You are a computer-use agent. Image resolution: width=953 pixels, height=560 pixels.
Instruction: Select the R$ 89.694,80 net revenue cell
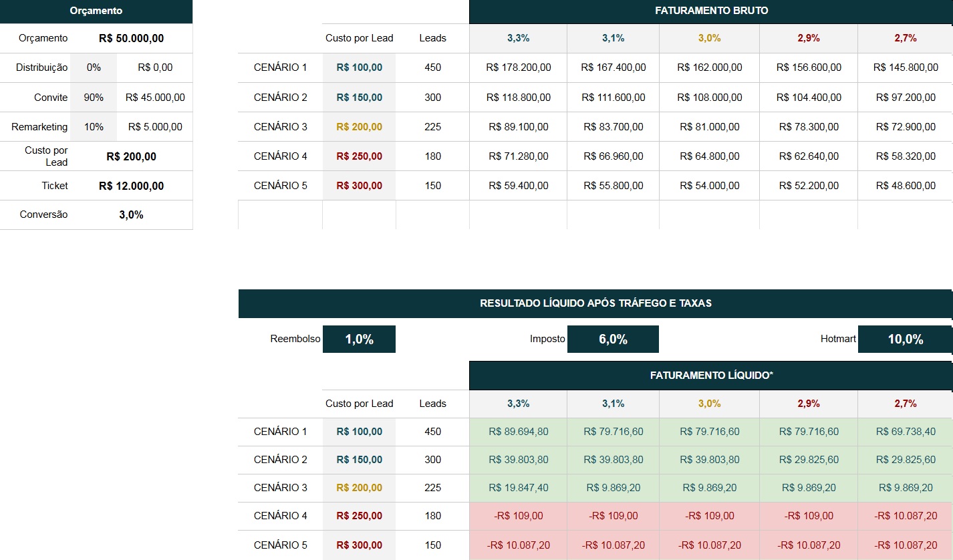(519, 432)
